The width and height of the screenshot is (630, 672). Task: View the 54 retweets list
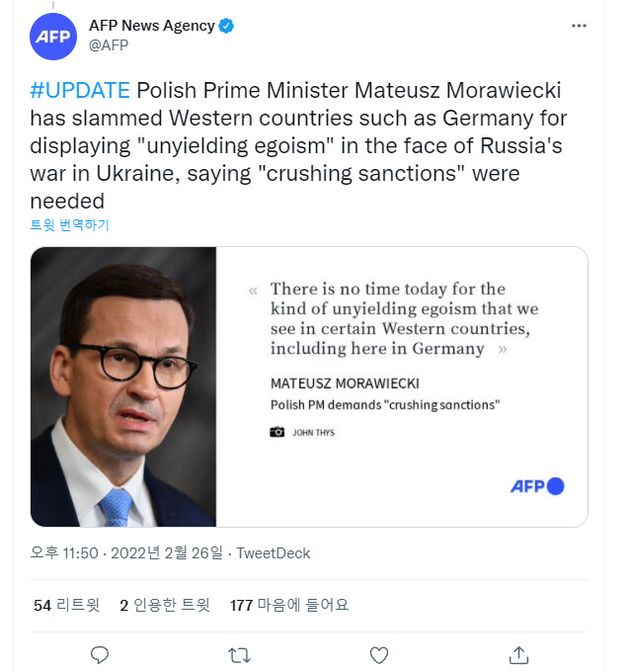click(67, 605)
